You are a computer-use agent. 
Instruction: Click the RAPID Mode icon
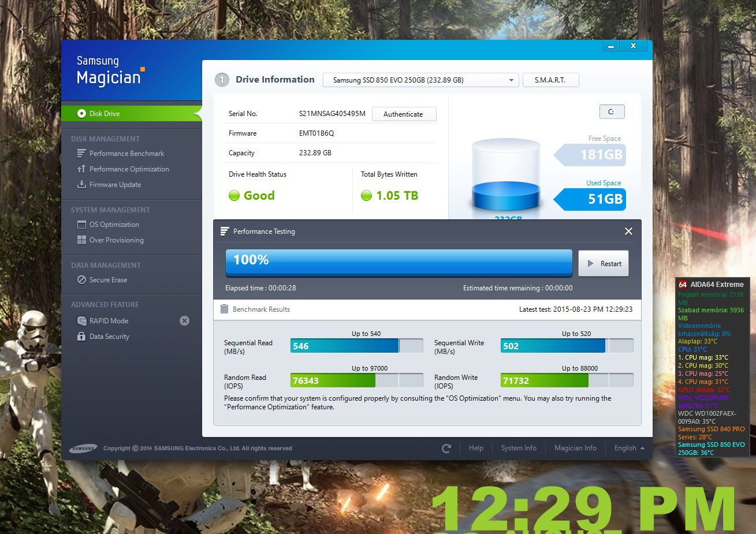click(x=81, y=321)
